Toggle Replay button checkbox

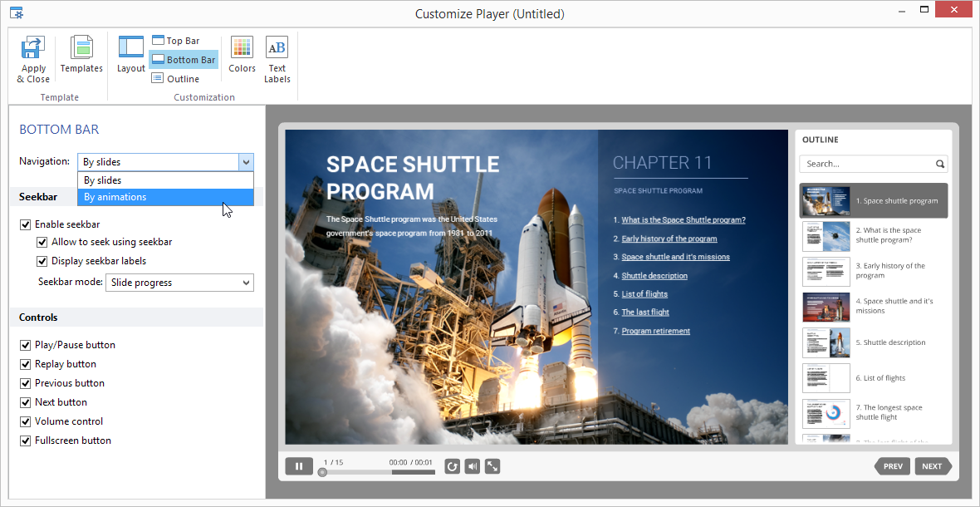coord(25,364)
